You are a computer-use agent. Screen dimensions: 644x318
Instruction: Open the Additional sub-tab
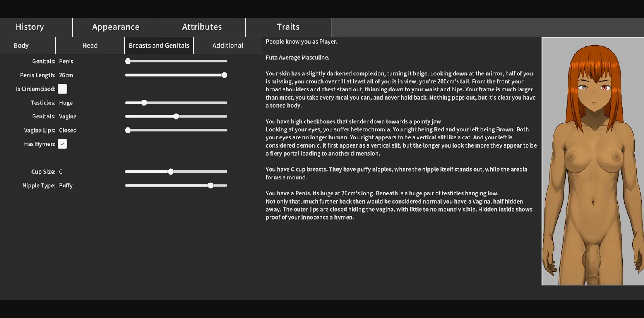point(227,46)
